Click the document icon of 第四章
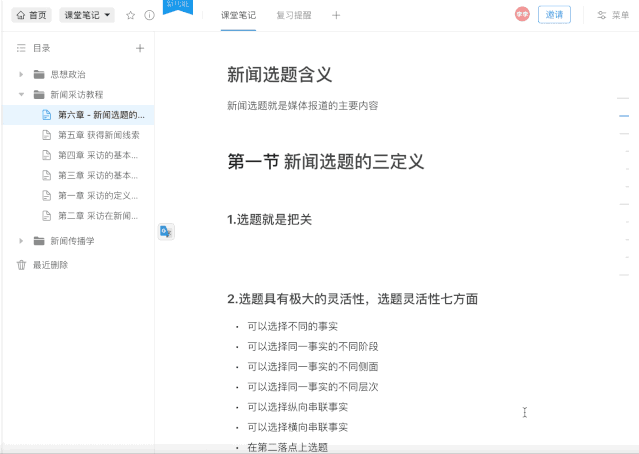 (x=47, y=155)
